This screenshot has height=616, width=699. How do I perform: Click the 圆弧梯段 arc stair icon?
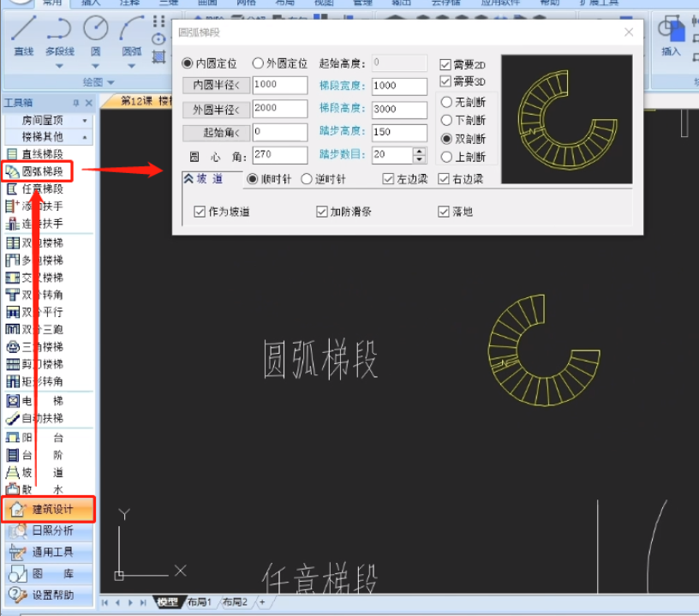(12, 171)
